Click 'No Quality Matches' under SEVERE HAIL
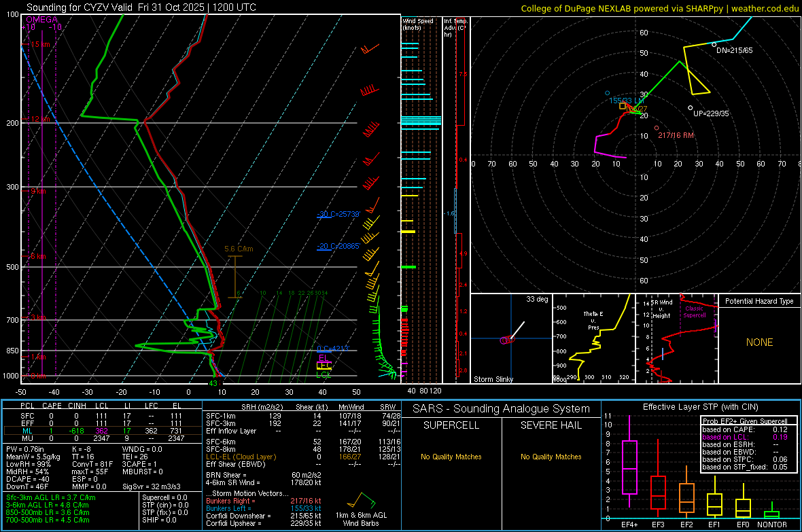The height and width of the screenshot is (532, 802). [551, 457]
